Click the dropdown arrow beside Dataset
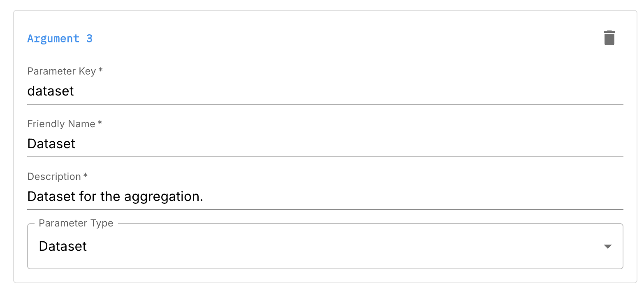The image size is (644, 294). click(x=608, y=246)
